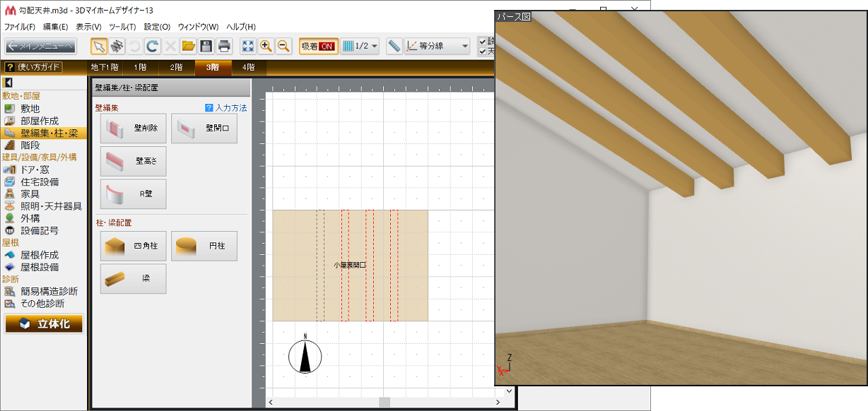Viewport: 868px width, 411px height.
Task: Collapse the left navigation panel arrow
Action: click(x=8, y=83)
